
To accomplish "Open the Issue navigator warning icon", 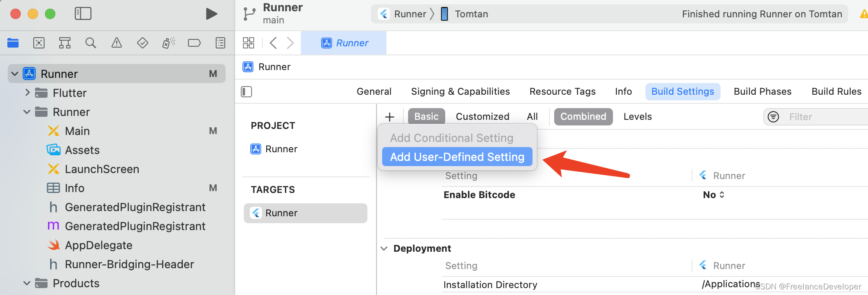I will pyautogui.click(x=117, y=43).
